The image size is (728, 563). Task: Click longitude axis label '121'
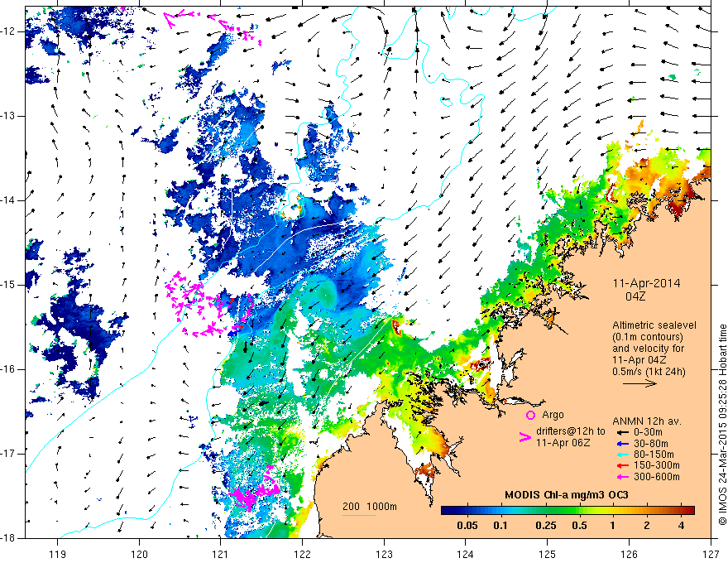[x=221, y=554]
